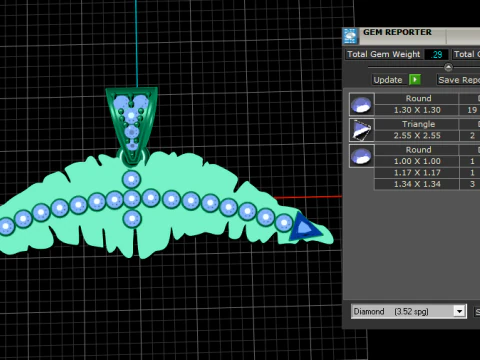Click the Update button label
480x360 pixels.
pyautogui.click(x=388, y=80)
